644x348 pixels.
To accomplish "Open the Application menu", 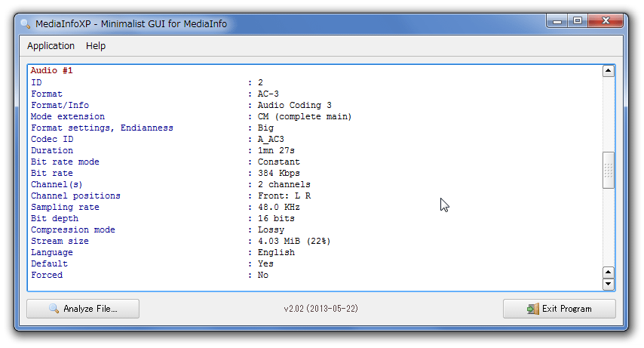I will pos(51,45).
